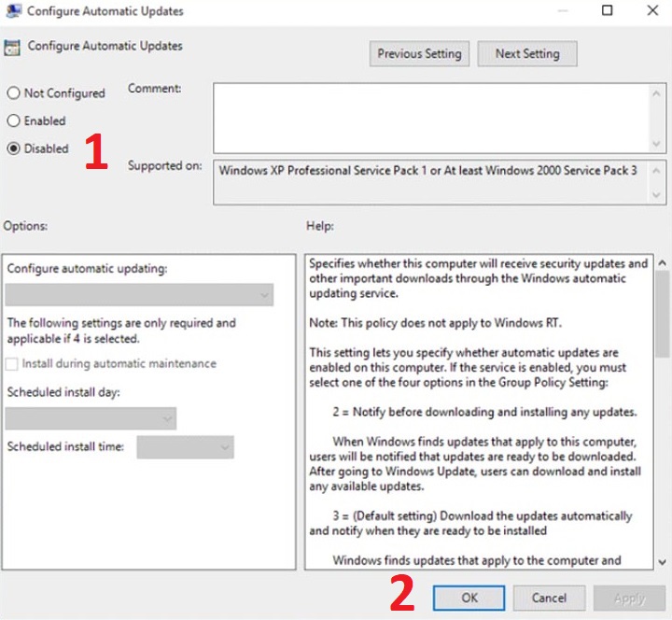Image resolution: width=672 pixels, height=620 pixels.
Task: Click the Comment box scroll up arrow
Action: [x=656, y=93]
